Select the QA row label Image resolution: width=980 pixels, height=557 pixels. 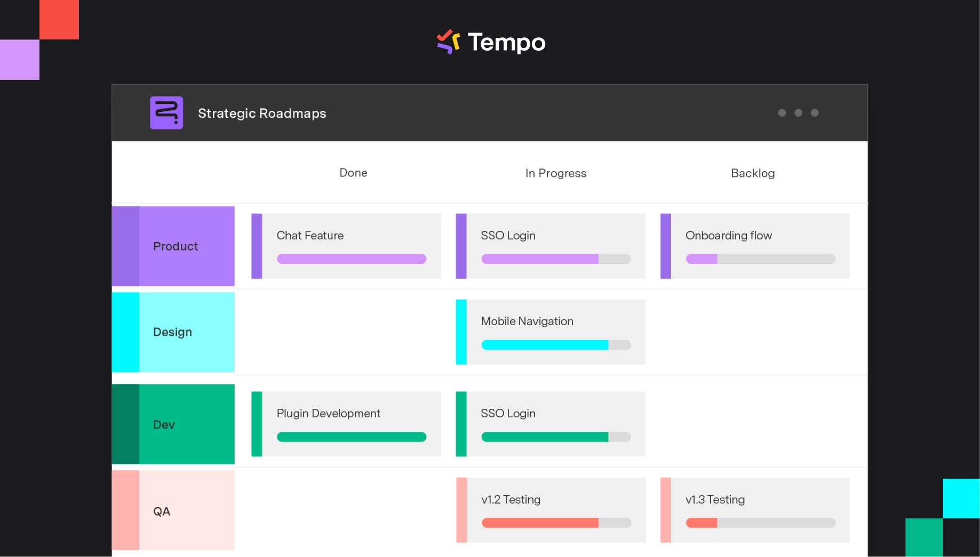tap(161, 511)
